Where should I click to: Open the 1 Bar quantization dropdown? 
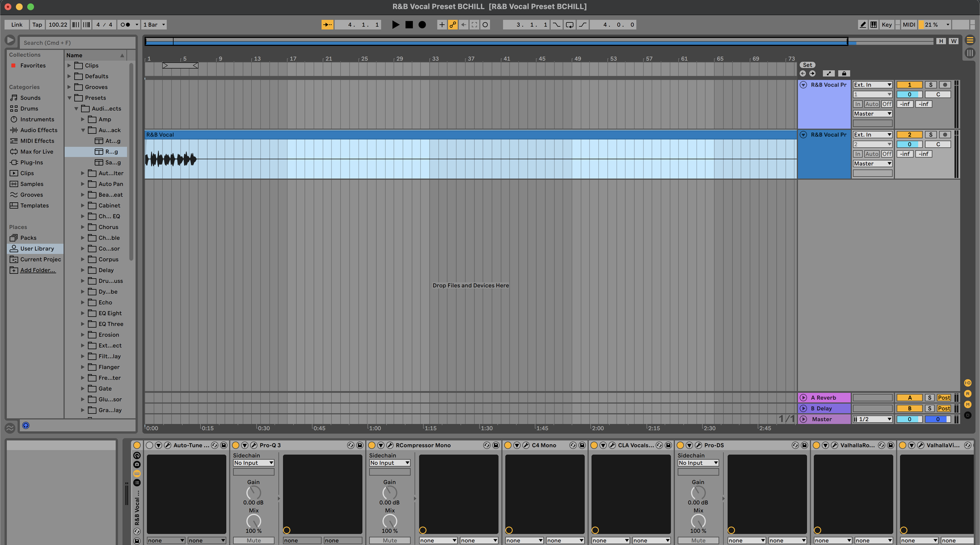point(154,25)
